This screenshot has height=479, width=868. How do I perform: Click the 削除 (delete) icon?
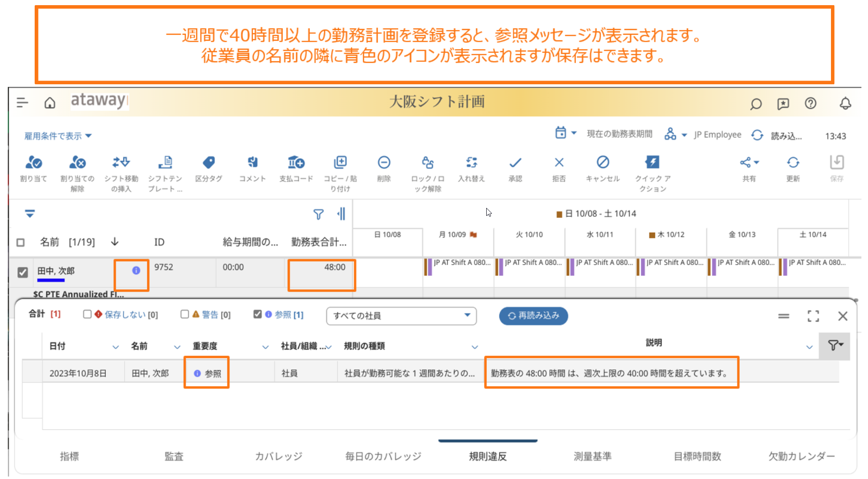(x=384, y=163)
